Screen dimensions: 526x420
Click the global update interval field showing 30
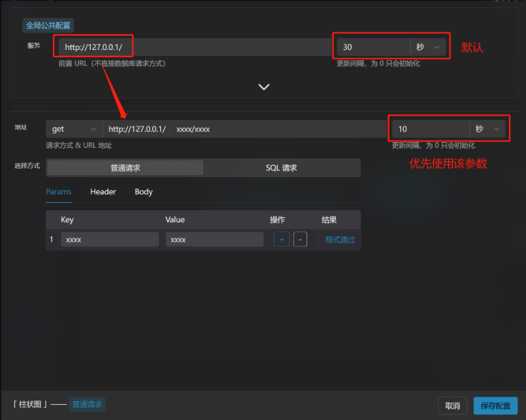(372, 47)
